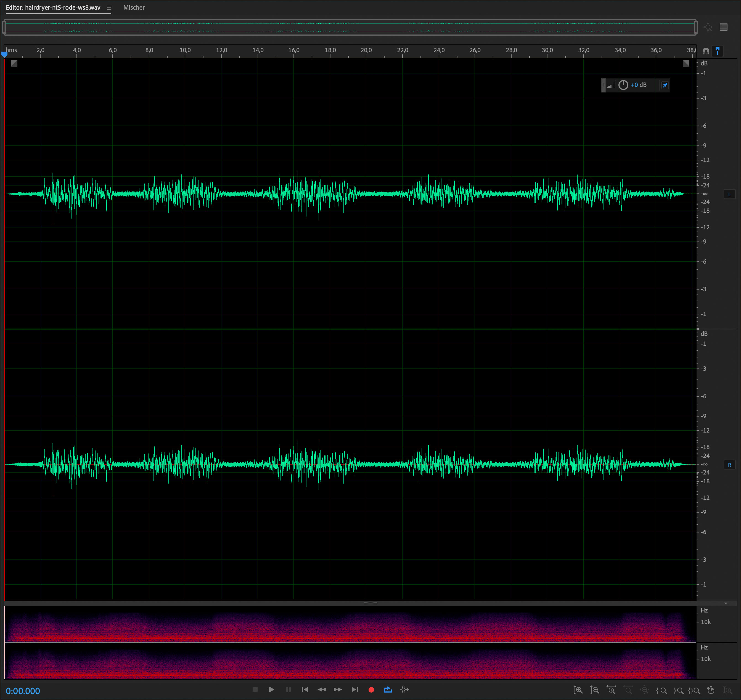Toggle snapping magnet icon

706,51
